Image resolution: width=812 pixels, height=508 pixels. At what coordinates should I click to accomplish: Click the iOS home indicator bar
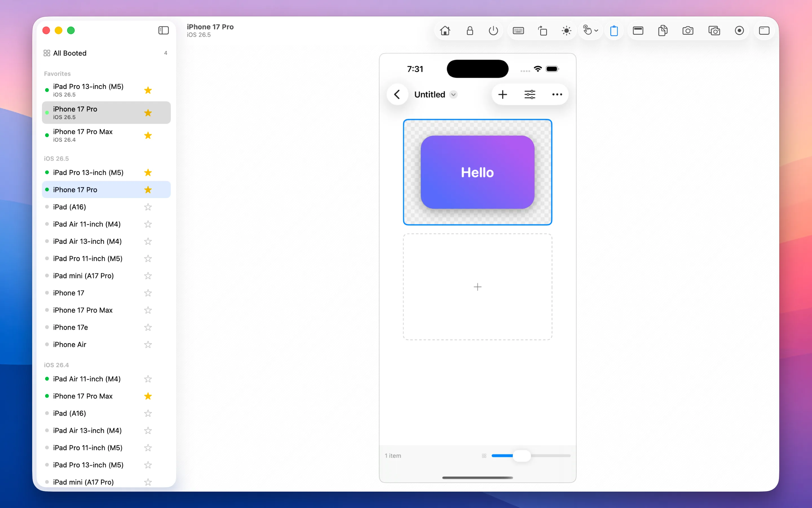tap(477, 478)
